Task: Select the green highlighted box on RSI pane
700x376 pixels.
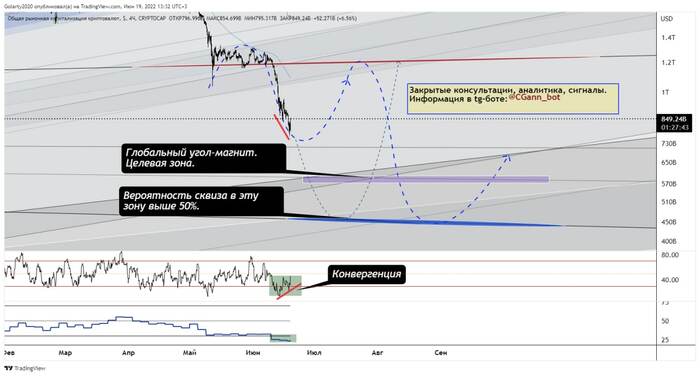Action: [285, 286]
